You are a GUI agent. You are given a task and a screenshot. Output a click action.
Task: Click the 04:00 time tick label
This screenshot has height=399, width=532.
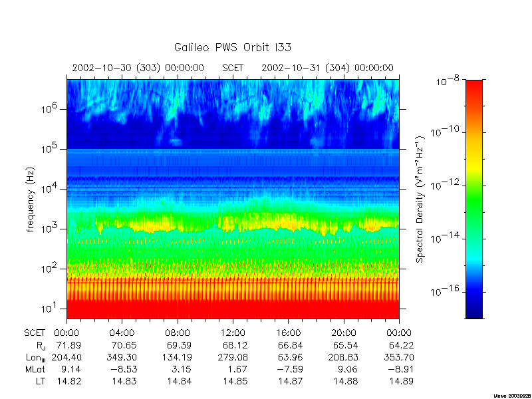[122, 333]
